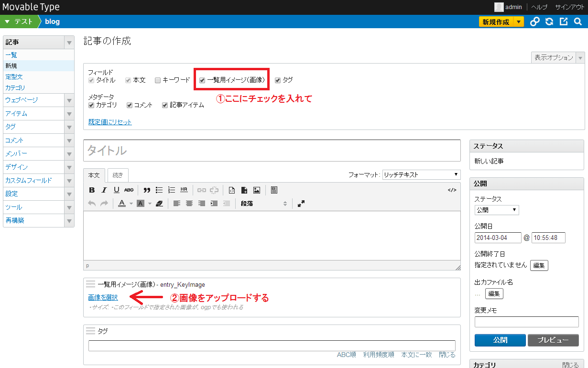The image size is (588, 368).
Task: Uncheck the 一覧用イメージ（画像） field checkbox
Action: [x=202, y=80]
